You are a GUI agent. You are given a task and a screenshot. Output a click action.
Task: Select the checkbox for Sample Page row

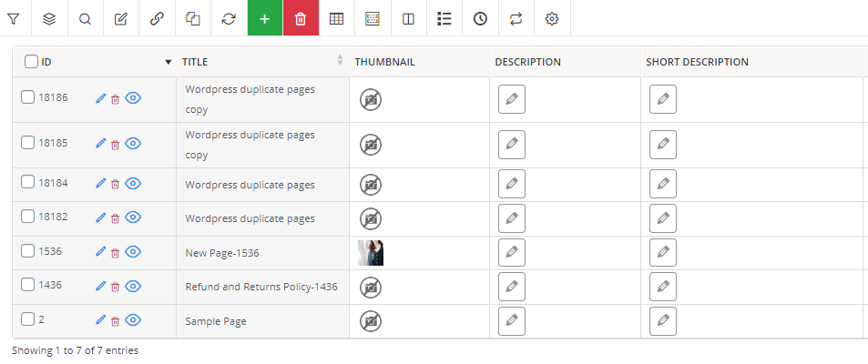click(27, 319)
